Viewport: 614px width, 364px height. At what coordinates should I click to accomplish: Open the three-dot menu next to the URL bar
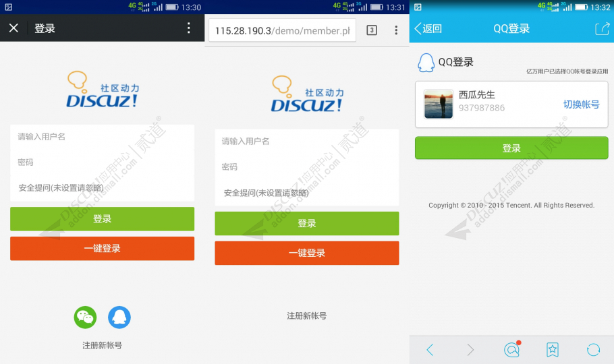click(396, 30)
